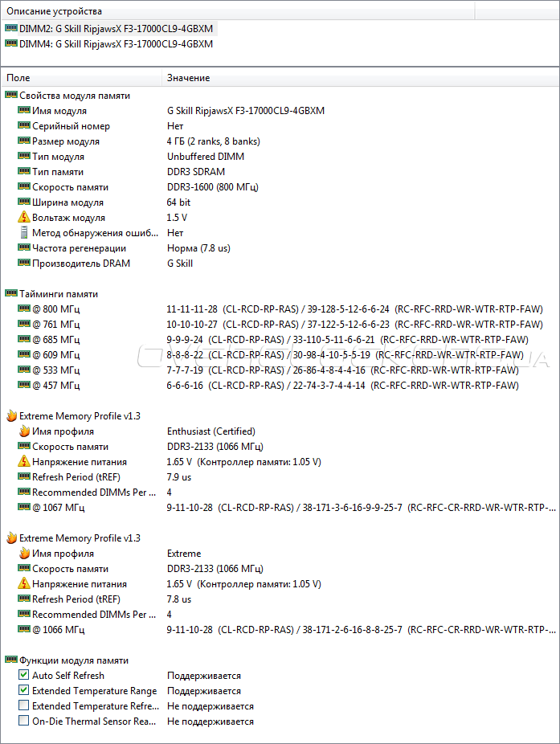
Task: Select the '64 bit' module width value
Action: [x=178, y=202]
